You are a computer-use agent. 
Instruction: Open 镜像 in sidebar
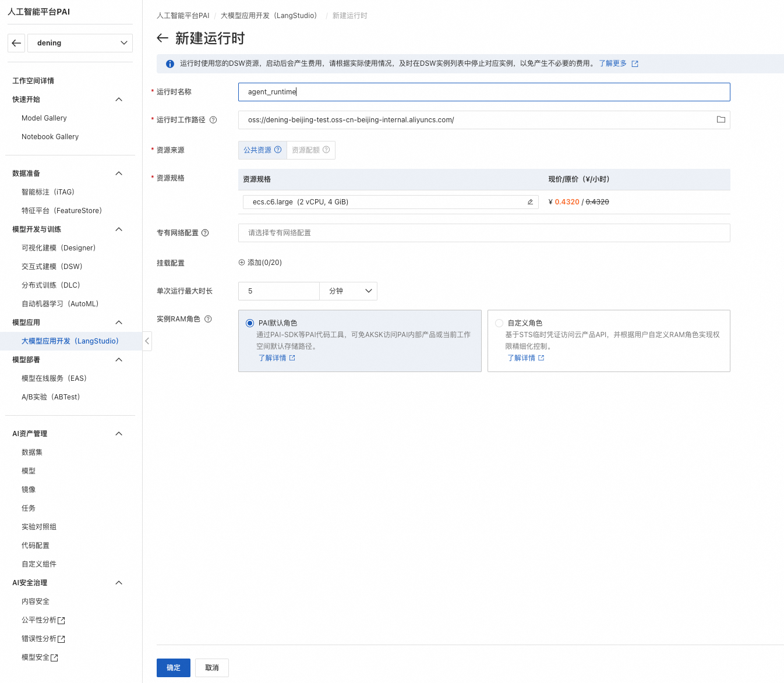point(29,490)
